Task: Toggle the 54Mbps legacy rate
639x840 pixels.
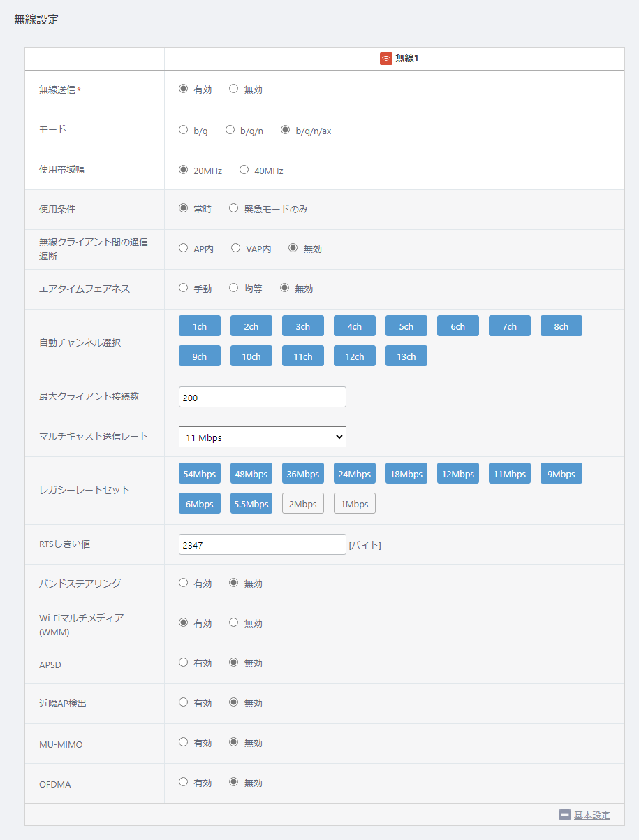Action: (200, 474)
